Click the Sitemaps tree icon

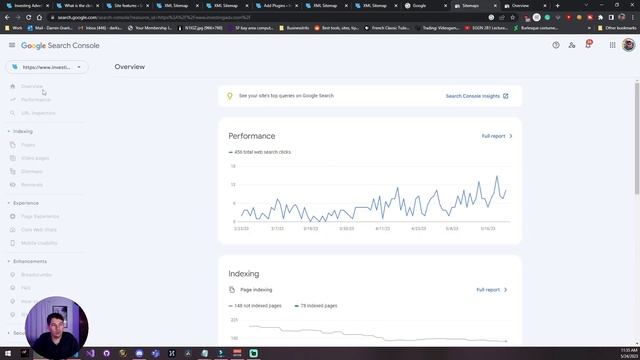click(13, 171)
